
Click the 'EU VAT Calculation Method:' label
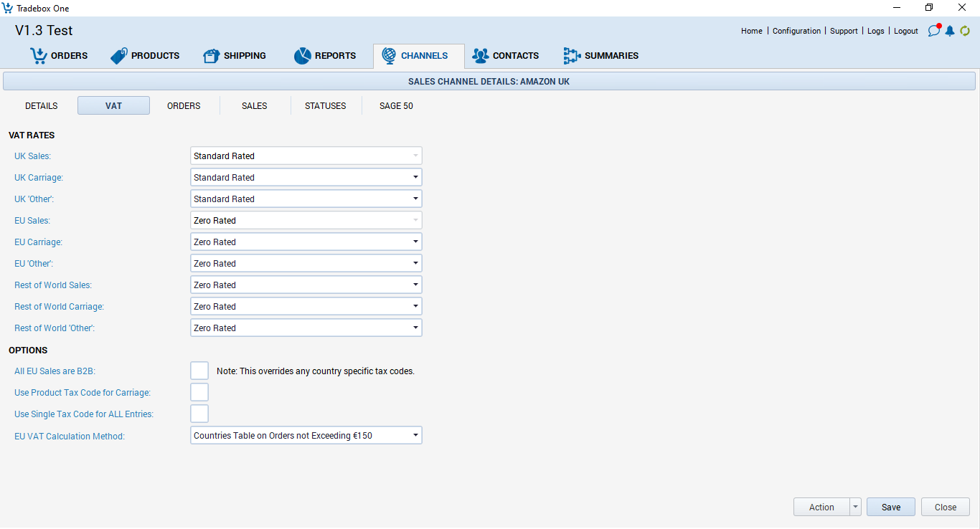click(70, 436)
